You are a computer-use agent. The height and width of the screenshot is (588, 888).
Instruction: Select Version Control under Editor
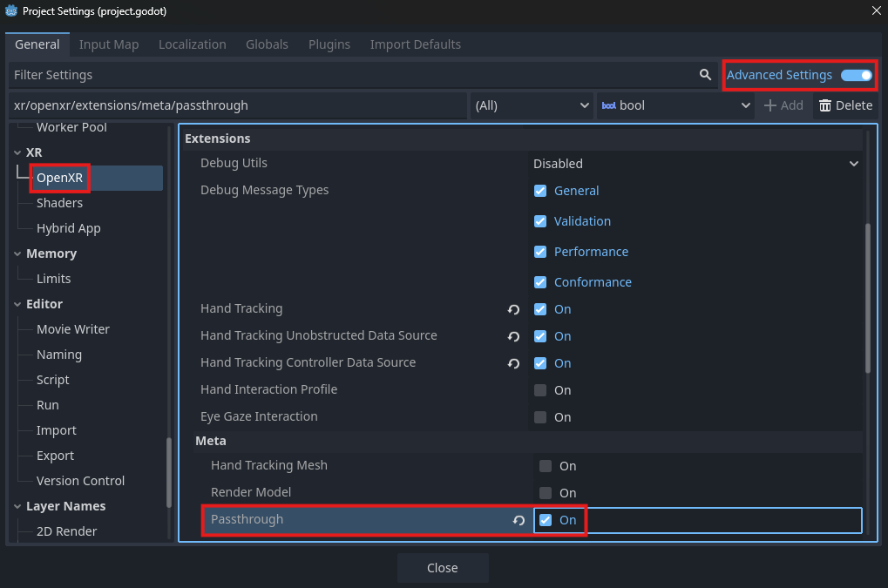click(x=80, y=481)
